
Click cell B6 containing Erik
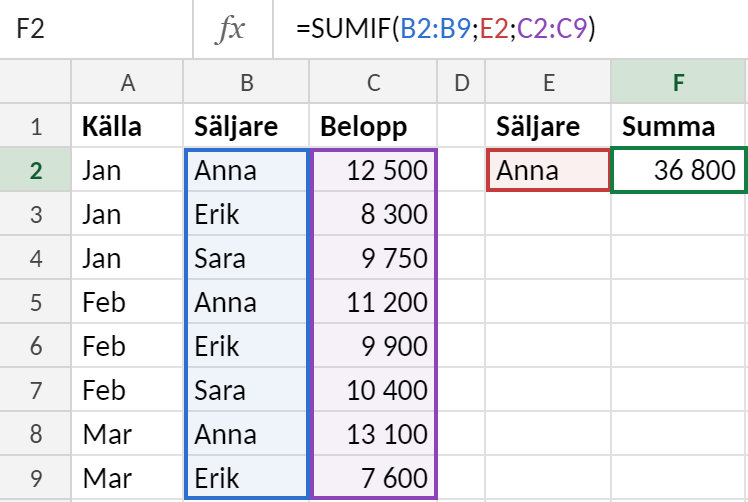246,345
